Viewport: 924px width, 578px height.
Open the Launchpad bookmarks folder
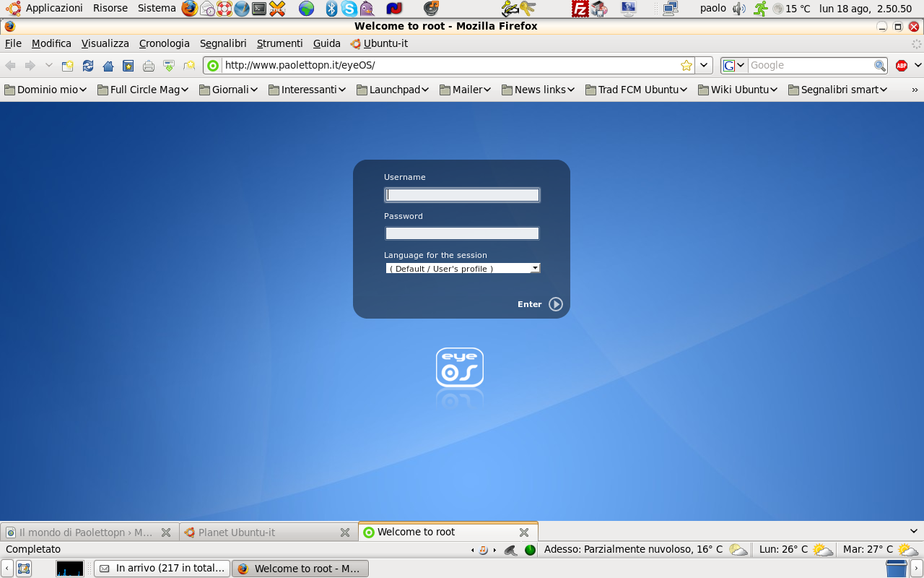tap(393, 90)
